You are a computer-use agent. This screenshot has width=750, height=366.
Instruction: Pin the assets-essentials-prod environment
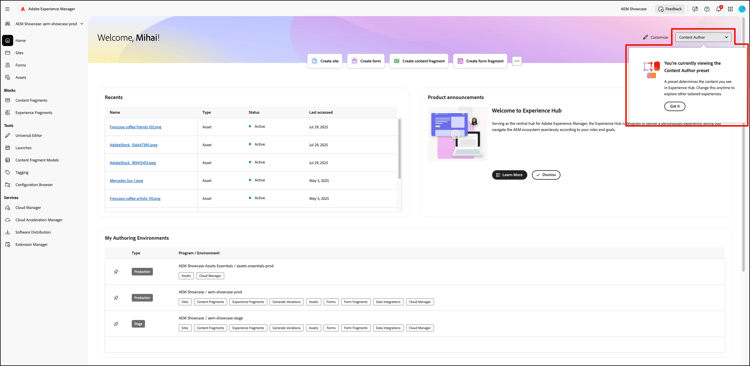click(x=116, y=271)
